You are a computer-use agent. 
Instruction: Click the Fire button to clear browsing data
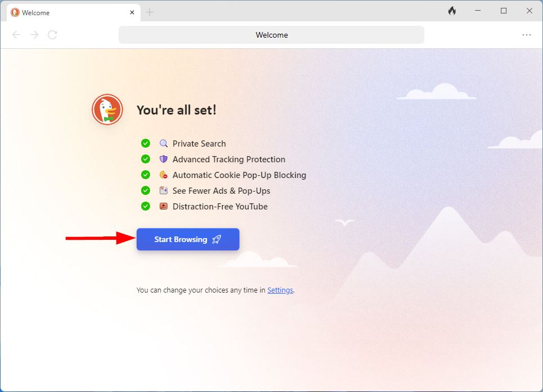452,11
